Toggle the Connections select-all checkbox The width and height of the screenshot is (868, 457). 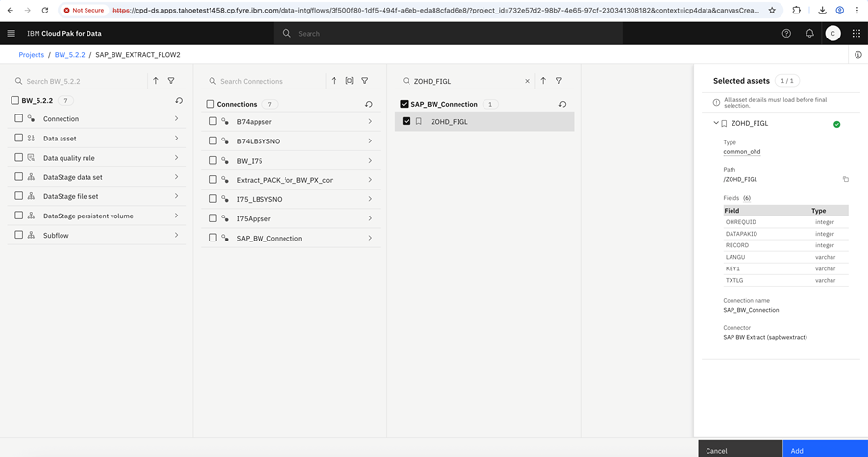(x=210, y=104)
